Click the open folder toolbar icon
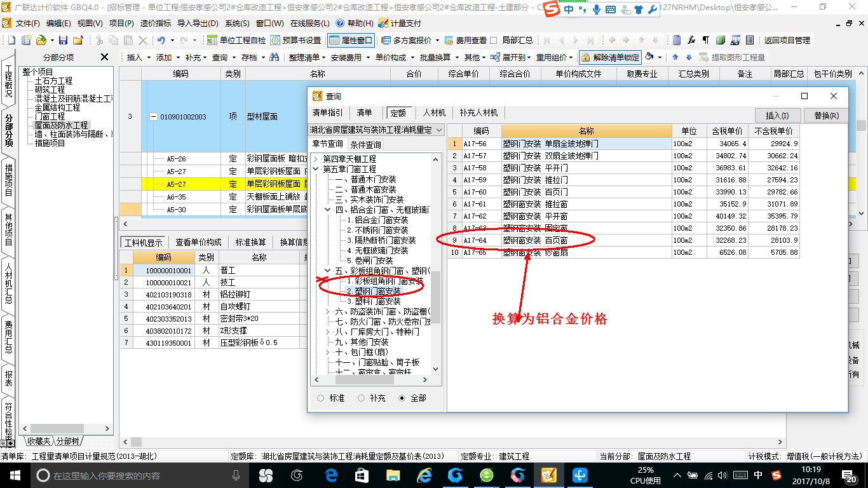 pos(41,40)
